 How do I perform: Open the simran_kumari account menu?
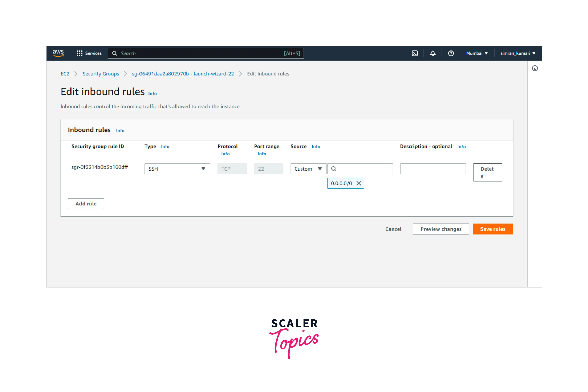pyautogui.click(x=517, y=53)
